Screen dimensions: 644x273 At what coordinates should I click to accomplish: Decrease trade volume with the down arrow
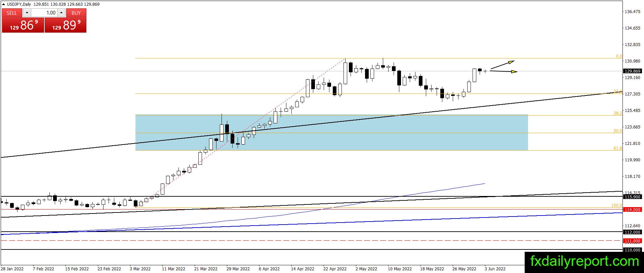tap(27, 13)
